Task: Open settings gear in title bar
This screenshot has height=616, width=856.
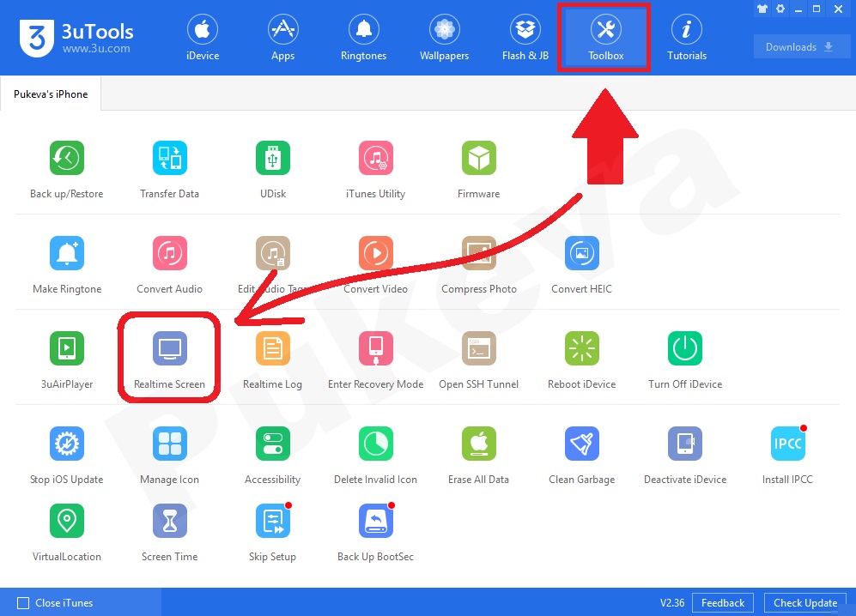Action: pyautogui.click(x=780, y=9)
